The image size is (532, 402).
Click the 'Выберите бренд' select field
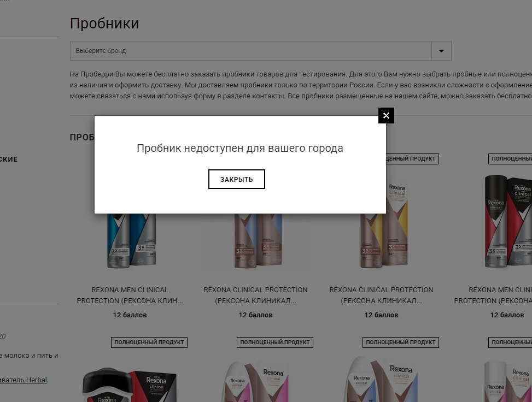point(261,51)
